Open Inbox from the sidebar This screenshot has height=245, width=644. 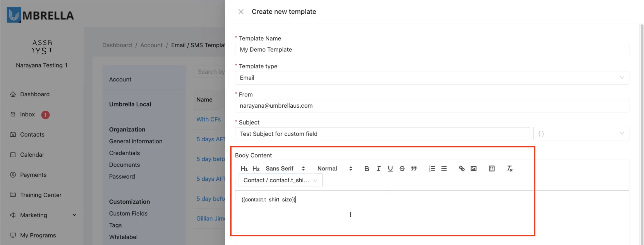click(x=27, y=114)
